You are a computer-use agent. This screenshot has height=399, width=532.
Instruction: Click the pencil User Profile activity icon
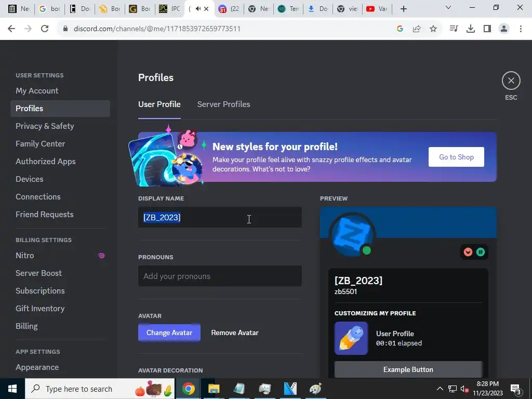point(351,338)
